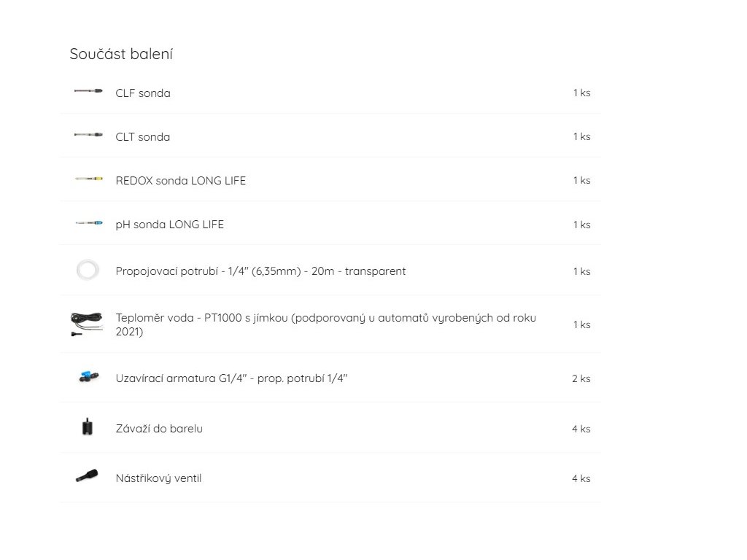Open the CLF sonda link
Screen dimensions: 747x560
click(143, 93)
